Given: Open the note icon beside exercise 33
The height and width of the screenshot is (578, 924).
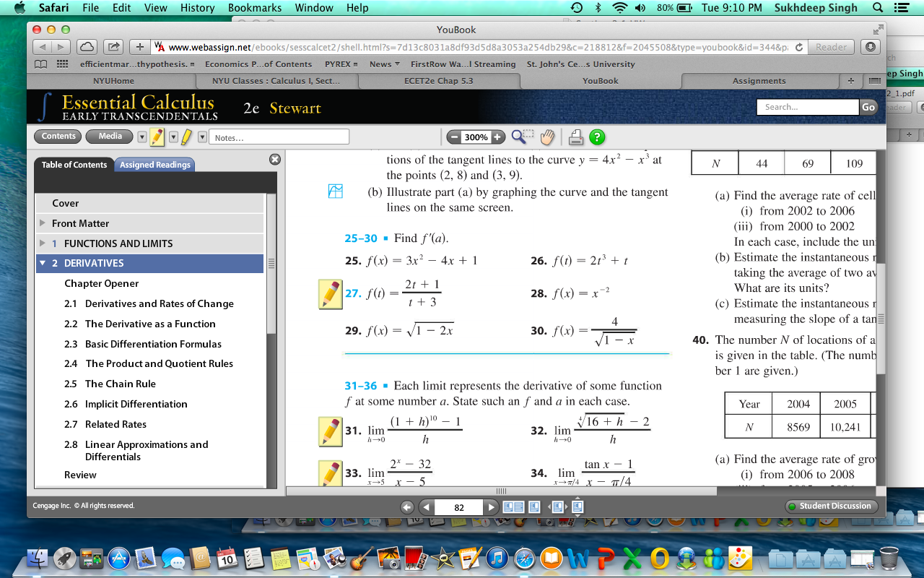Looking at the screenshot, I should pyautogui.click(x=330, y=473).
